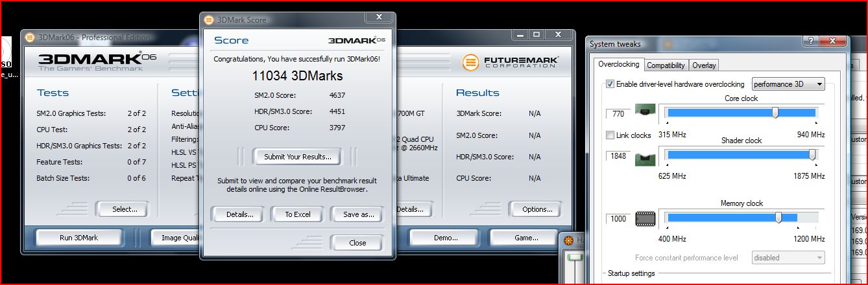Click the memory chip icon beside Memory clock
This screenshot has width=868, height=285.
645,218
